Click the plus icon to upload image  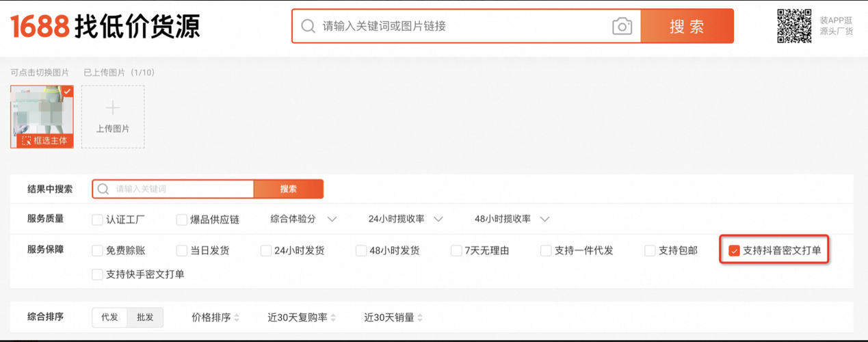coord(113,108)
